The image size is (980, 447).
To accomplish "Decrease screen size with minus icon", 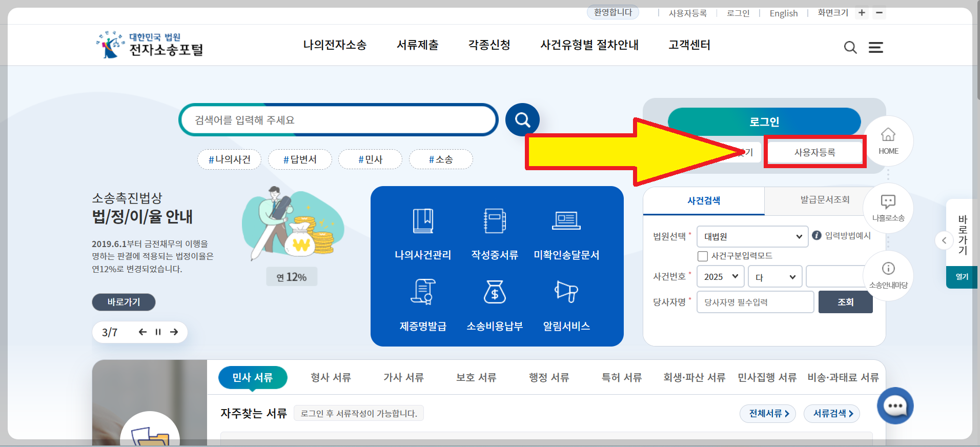I will 880,13.
